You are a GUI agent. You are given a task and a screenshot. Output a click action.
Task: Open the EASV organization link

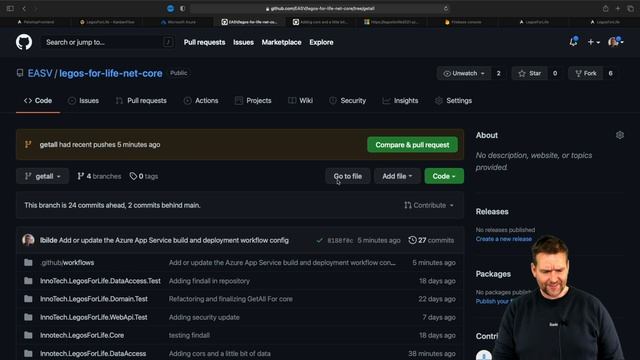(40, 73)
